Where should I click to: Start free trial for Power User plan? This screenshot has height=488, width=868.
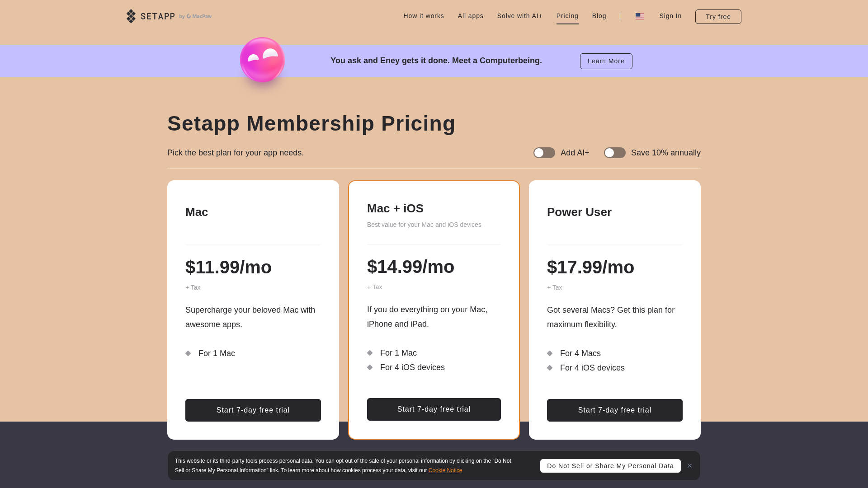point(615,410)
